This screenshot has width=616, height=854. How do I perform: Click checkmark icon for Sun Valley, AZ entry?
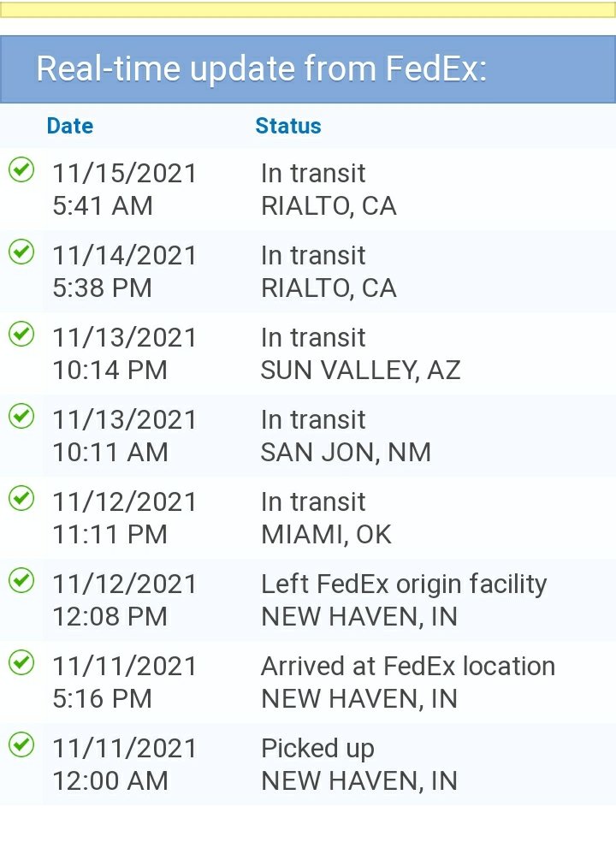tap(21, 334)
